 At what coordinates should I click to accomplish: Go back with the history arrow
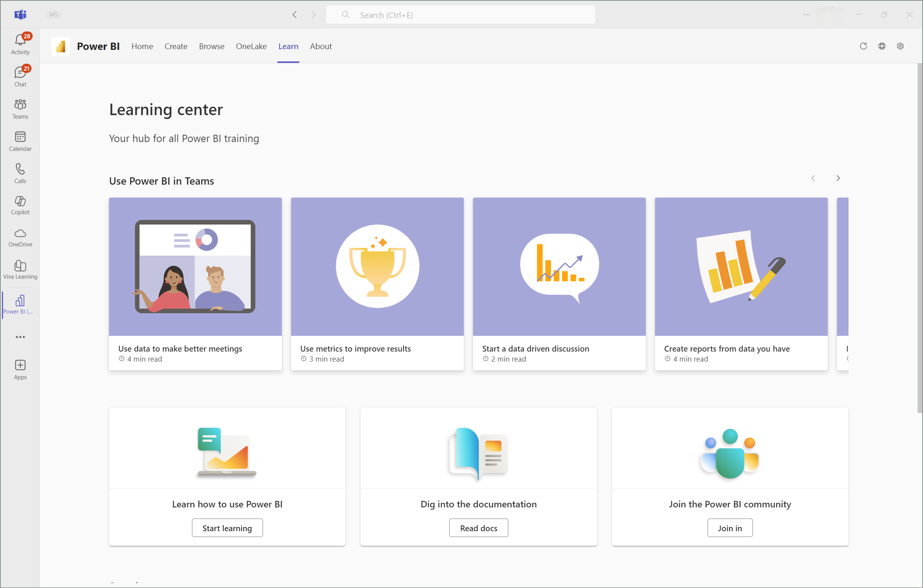[x=294, y=15]
